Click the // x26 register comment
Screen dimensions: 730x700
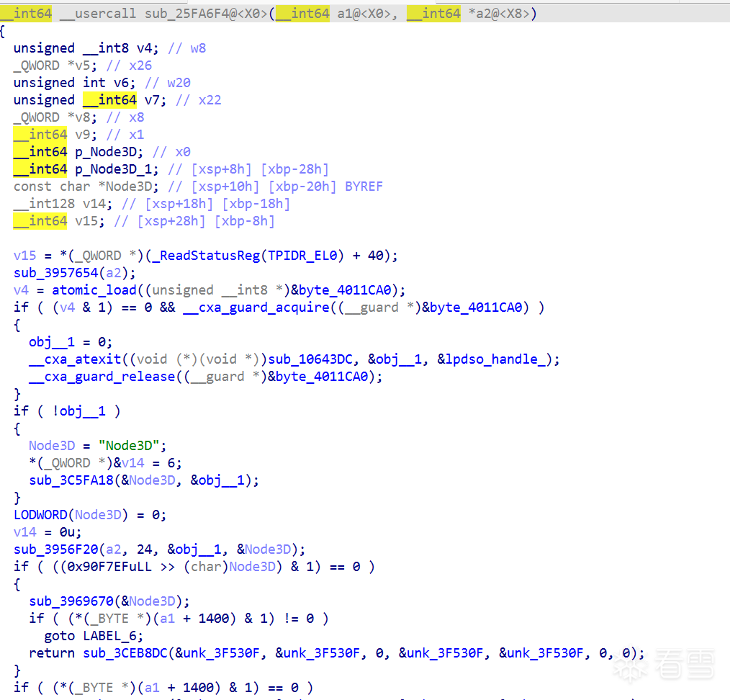(129, 66)
